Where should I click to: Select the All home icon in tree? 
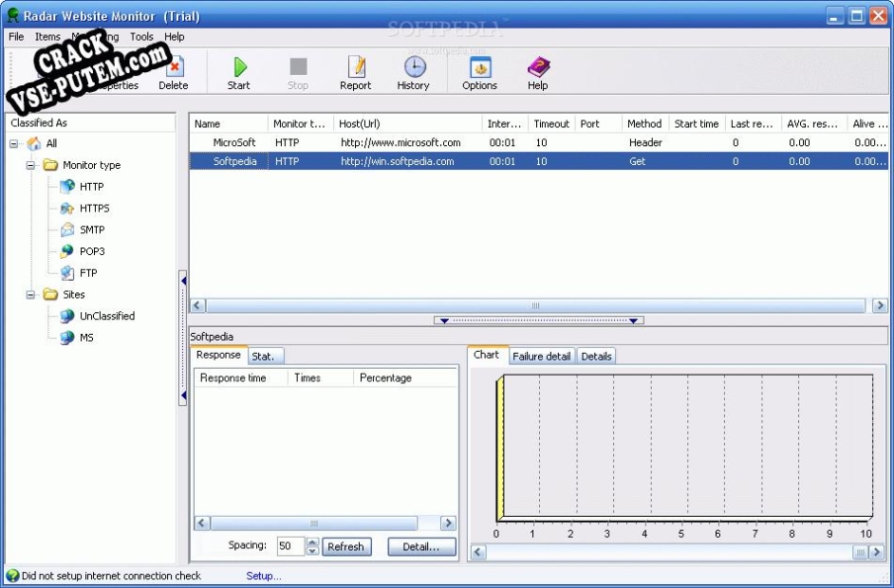(35, 143)
